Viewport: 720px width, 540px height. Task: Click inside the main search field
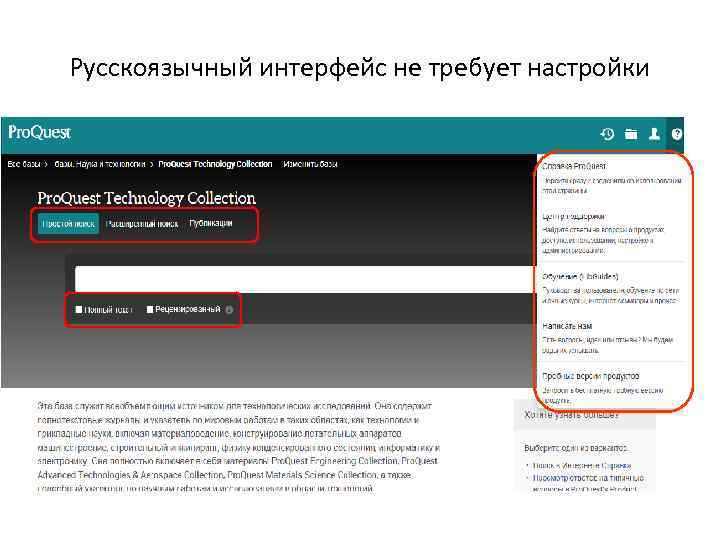pyautogui.click(x=304, y=279)
